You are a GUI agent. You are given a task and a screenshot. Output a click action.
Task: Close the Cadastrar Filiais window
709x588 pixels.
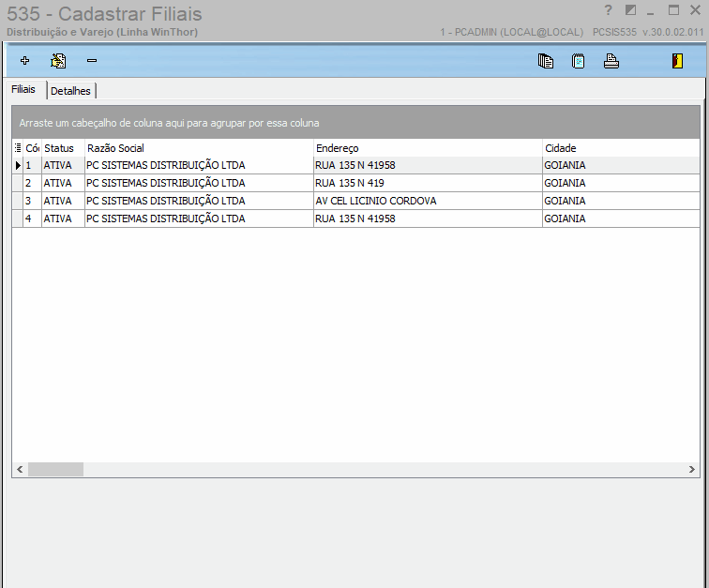(x=696, y=10)
